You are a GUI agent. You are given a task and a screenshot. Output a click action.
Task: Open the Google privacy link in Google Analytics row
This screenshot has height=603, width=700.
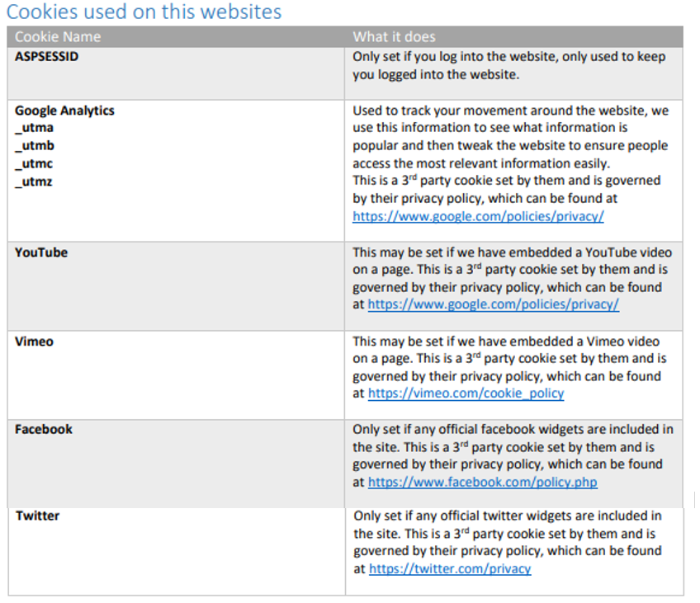point(478,216)
